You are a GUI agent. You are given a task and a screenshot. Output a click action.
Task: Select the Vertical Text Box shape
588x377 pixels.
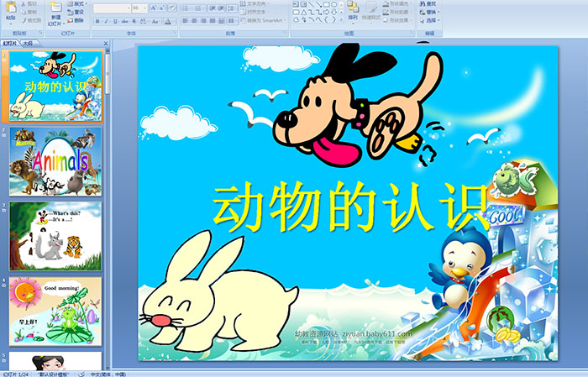pos(302,4)
